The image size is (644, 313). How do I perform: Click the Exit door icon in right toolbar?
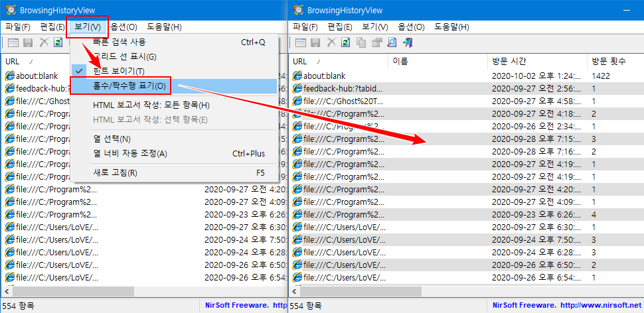[x=408, y=42]
